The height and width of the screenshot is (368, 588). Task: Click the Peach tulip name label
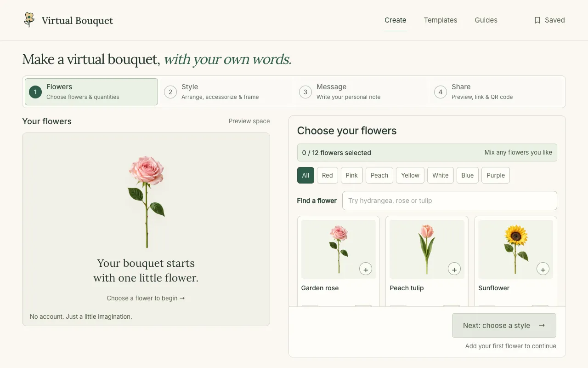click(x=407, y=288)
